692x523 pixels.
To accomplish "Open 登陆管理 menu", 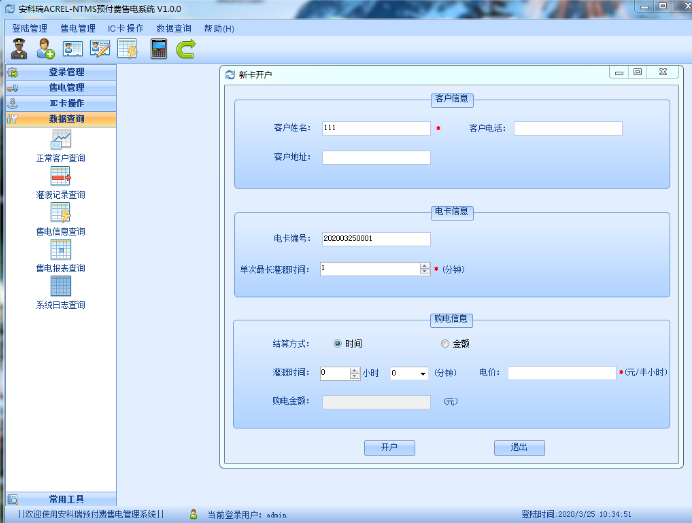I will pyautogui.click(x=30, y=28).
